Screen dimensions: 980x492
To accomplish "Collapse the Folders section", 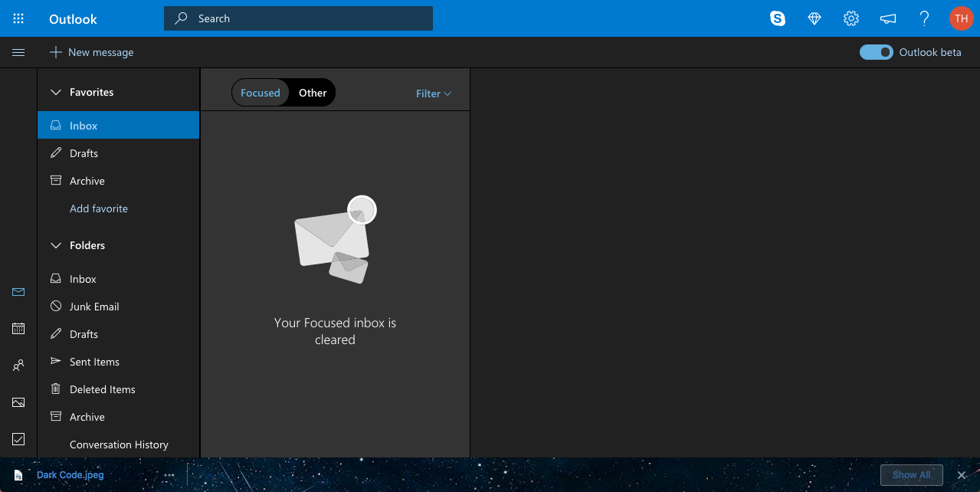I will 55,245.
